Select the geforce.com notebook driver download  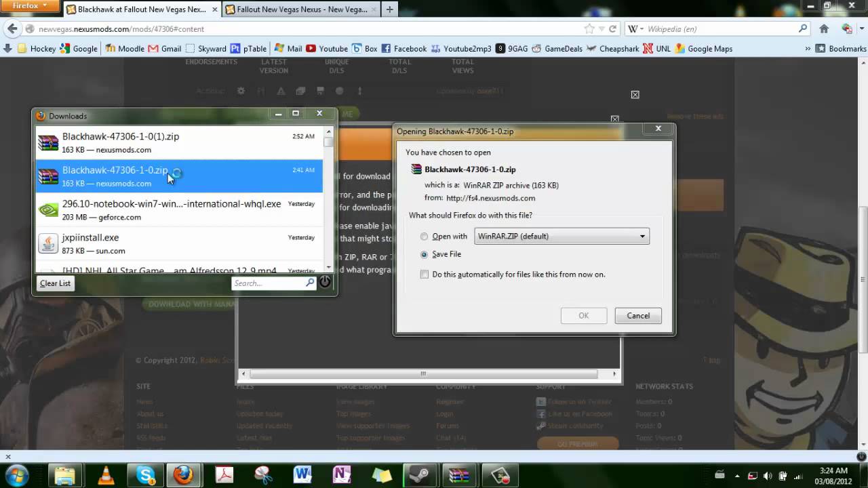tap(179, 210)
